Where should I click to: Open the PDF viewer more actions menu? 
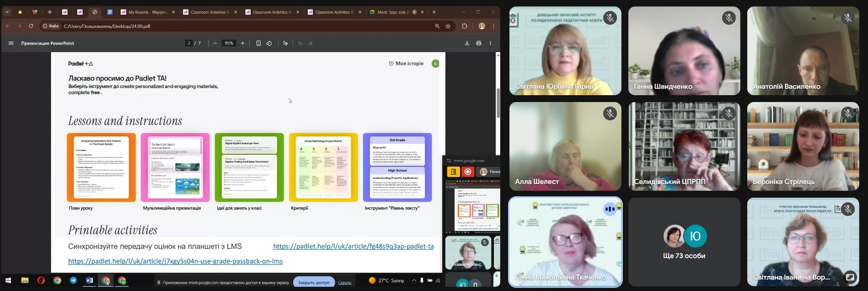[490, 43]
